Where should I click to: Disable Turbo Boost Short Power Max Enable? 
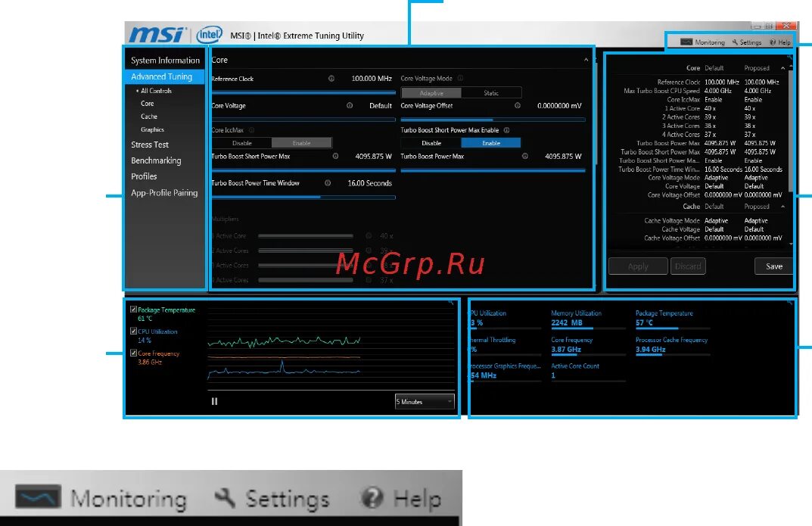tap(431, 143)
